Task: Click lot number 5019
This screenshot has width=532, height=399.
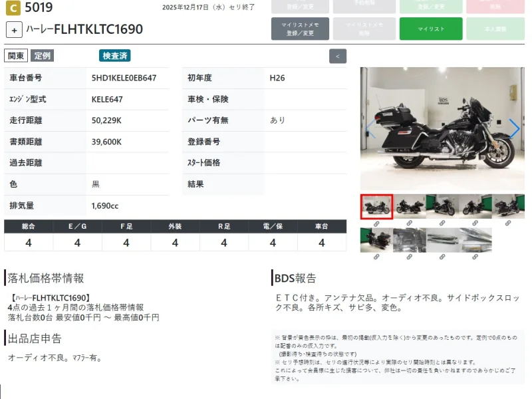Action: coord(39,7)
